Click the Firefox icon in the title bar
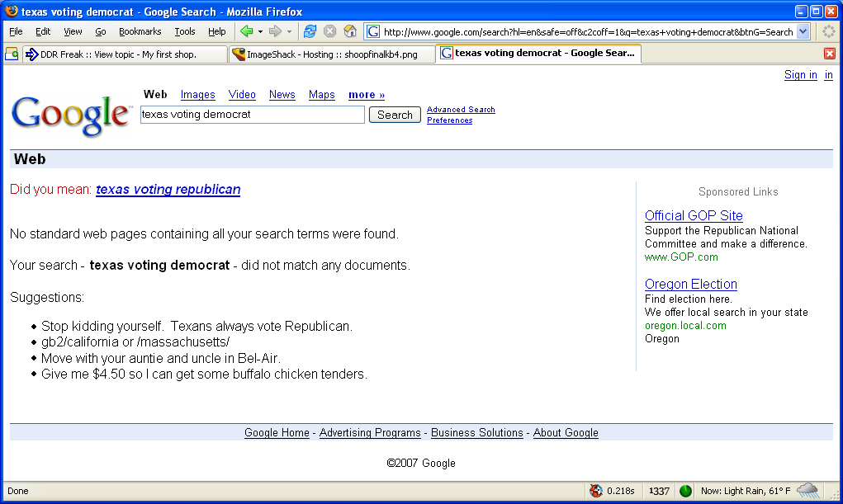This screenshot has height=504, width=843. click(12, 11)
